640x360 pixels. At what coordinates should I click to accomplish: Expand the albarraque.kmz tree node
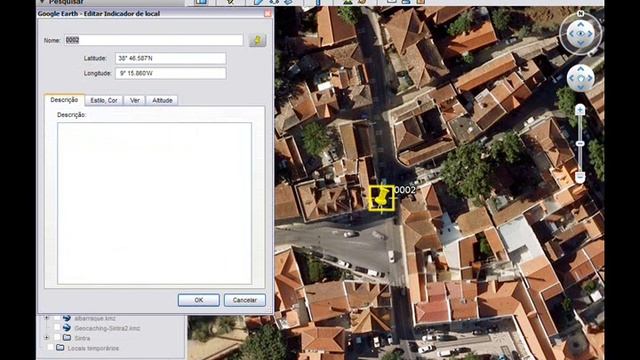pyautogui.click(x=47, y=318)
